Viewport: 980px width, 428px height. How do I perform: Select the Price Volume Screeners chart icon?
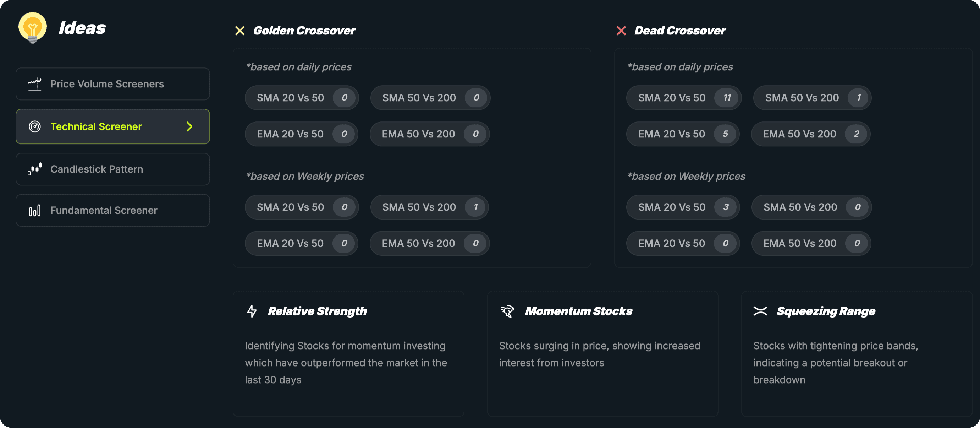[35, 83]
